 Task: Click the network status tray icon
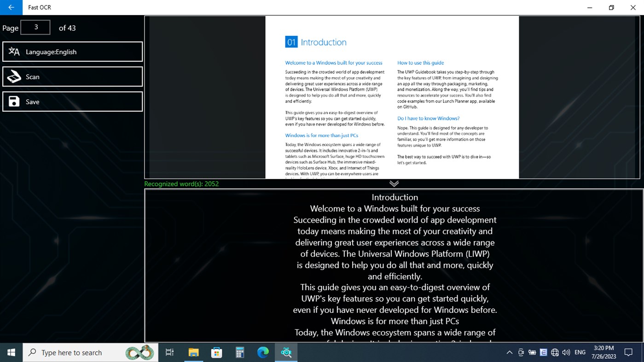coord(555,352)
